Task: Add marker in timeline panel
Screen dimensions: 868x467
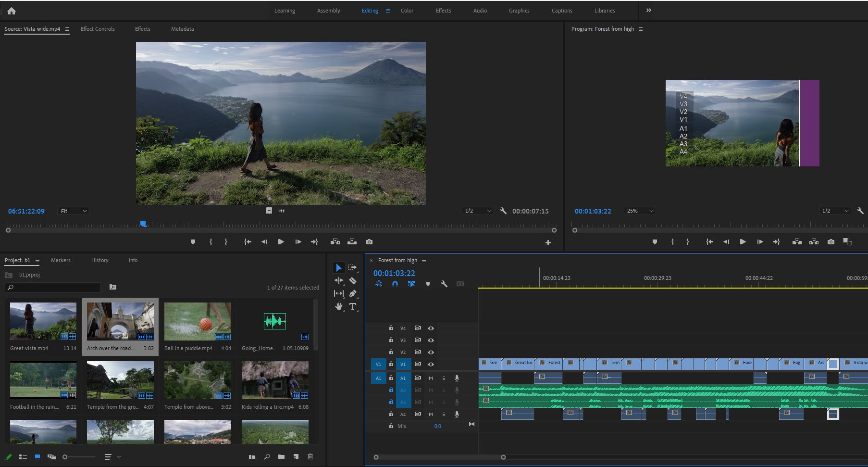Action: point(428,284)
